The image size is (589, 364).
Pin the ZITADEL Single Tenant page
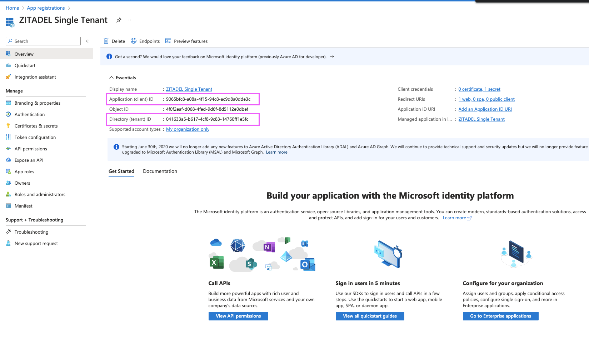click(x=119, y=20)
